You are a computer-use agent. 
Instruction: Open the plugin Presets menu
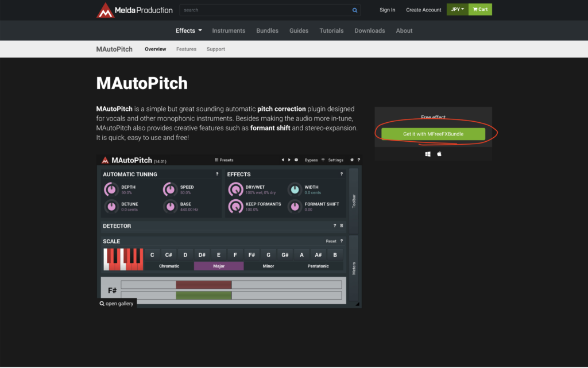point(224,160)
